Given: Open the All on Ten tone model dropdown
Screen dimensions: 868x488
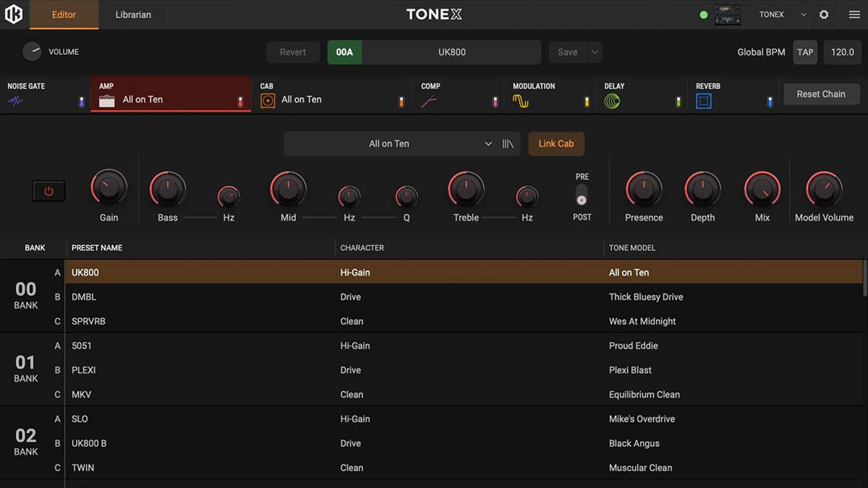Looking at the screenshot, I should click(x=401, y=143).
